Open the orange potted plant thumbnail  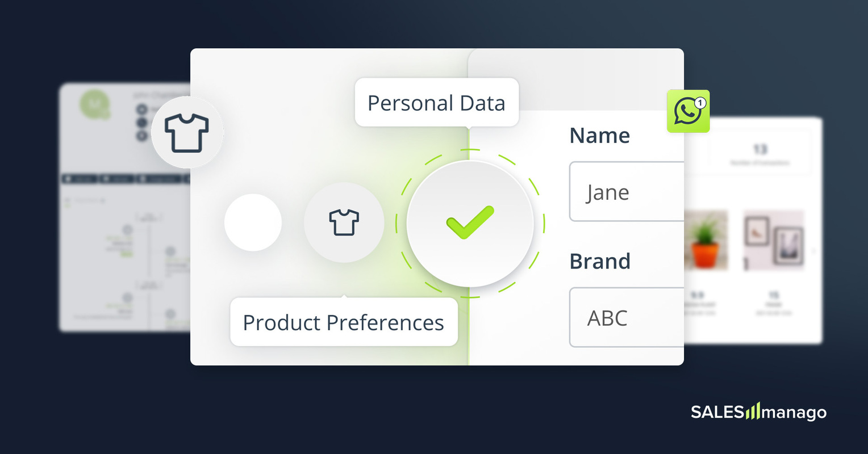(x=706, y=240)
